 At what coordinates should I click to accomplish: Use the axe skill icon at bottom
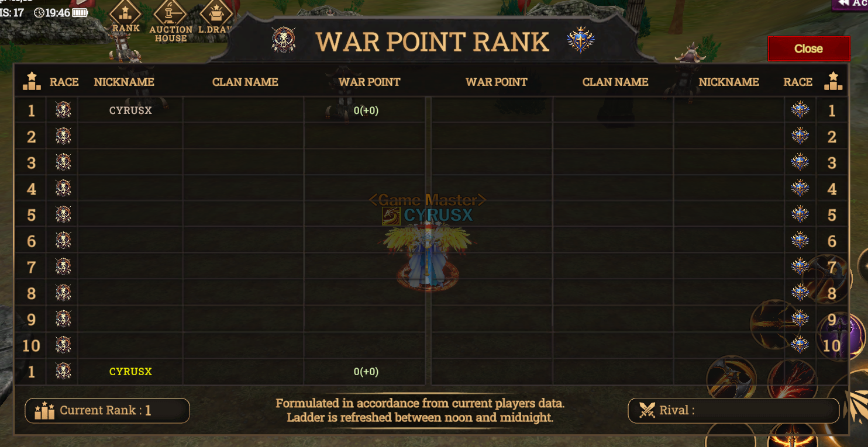click(731, 380)
